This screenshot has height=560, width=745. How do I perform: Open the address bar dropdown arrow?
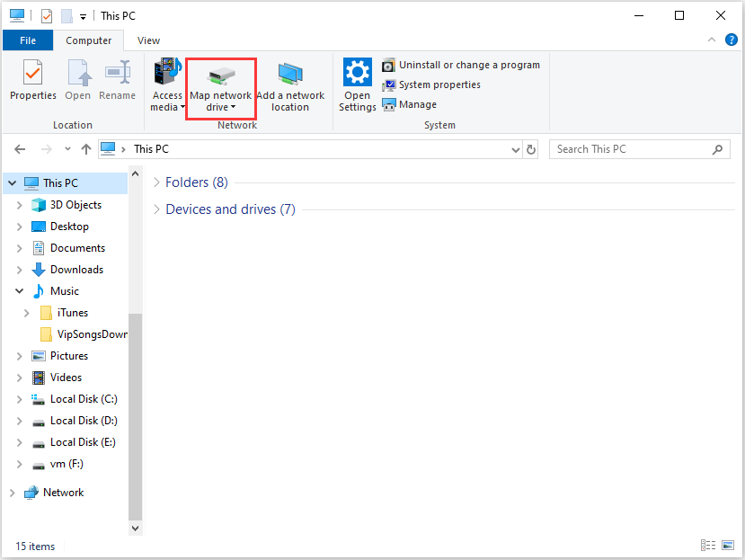click(515, 149)
